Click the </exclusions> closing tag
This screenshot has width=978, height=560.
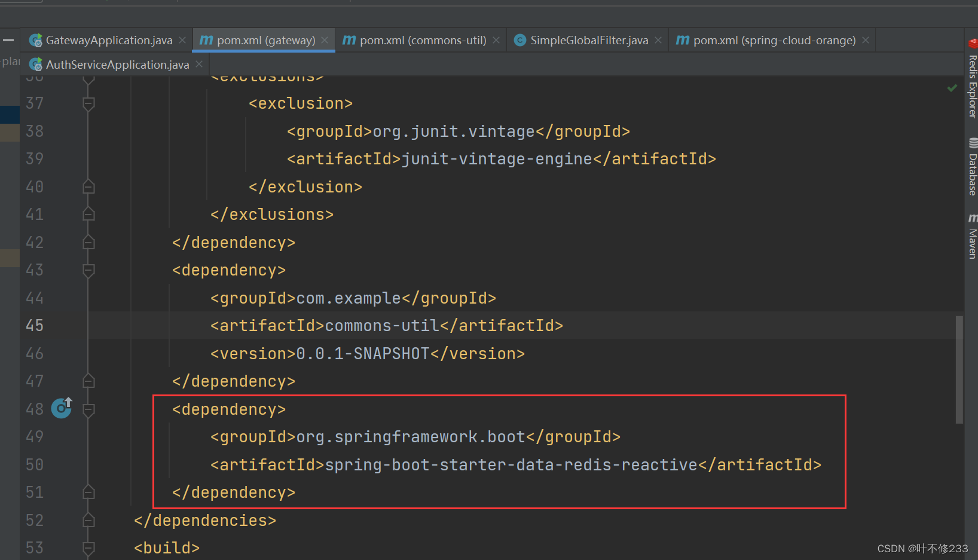272,215
